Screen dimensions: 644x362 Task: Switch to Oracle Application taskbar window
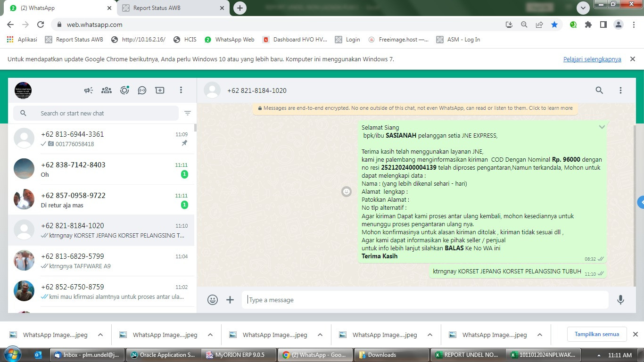pyautogui.click(x=163, y=355)
